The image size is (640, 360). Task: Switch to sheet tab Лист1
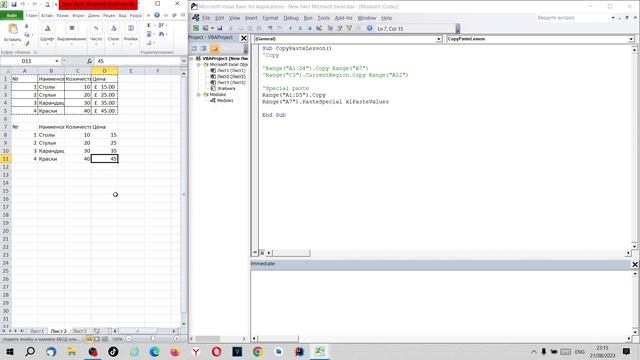point(37,331)
